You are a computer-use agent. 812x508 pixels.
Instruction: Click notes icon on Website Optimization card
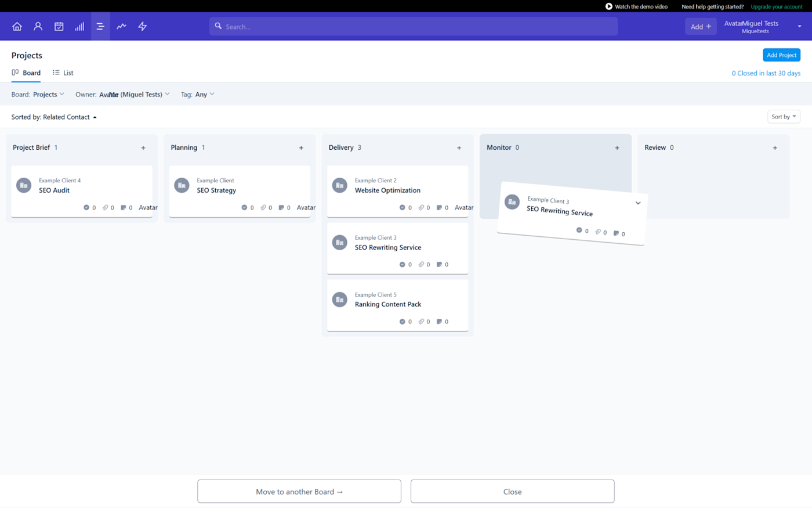tap(439, 207)
